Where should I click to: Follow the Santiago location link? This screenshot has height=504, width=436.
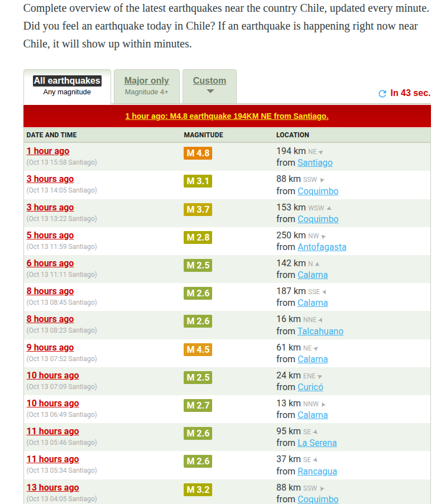(x=315, y=163)
